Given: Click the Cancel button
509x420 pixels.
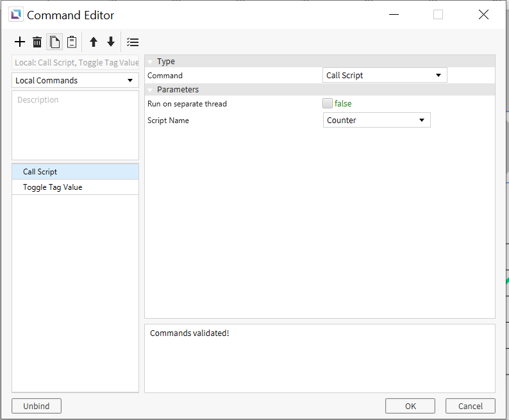Looking at the screenshot, I should click(471, 406).
